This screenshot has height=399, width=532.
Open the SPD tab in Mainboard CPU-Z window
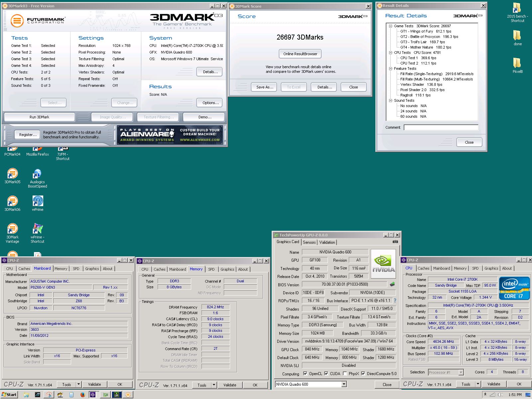(x=76, y=269)
